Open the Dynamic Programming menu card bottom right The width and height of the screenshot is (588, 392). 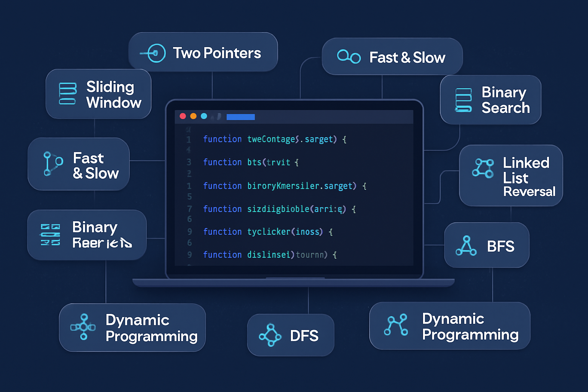[449, 326]
